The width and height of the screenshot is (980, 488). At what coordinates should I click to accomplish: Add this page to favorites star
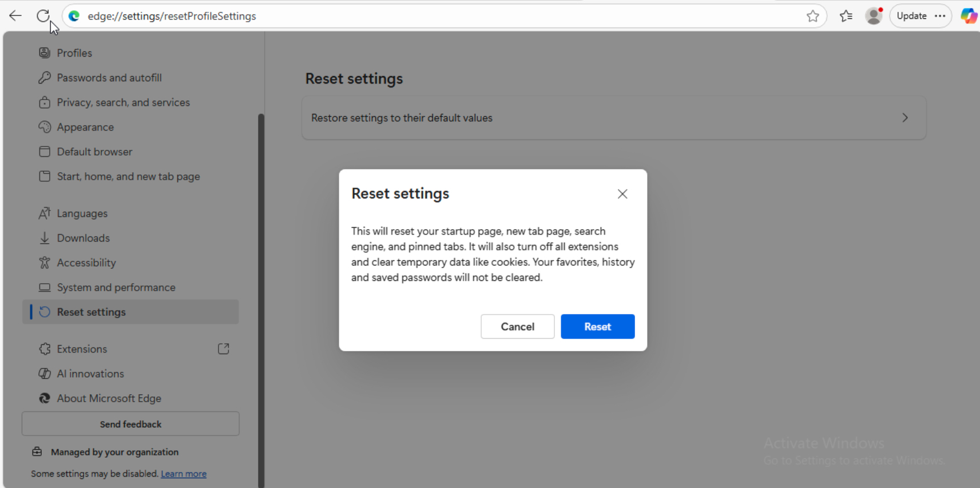coord(813,16)
